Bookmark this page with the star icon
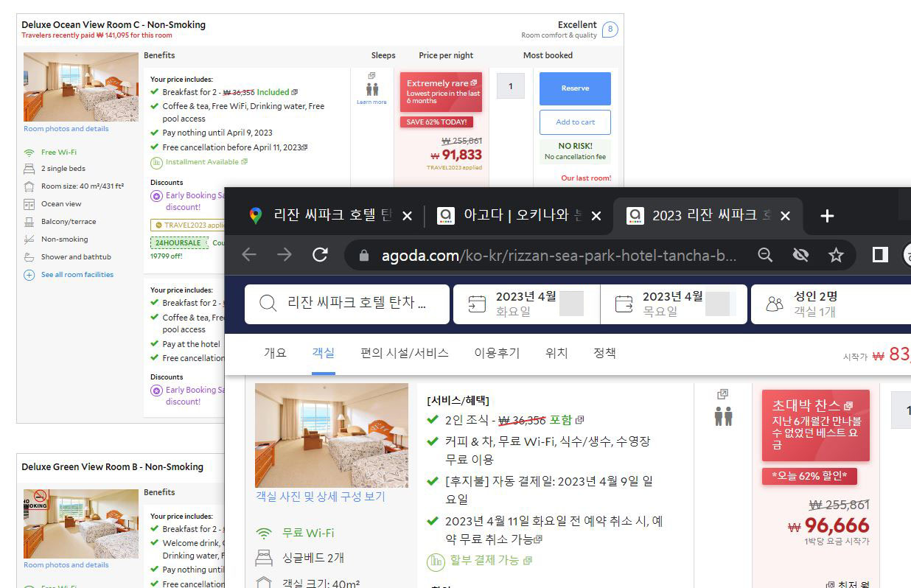The height and width of the screenshot is (588, 911). pyautogui.click(x=836, y=255)
